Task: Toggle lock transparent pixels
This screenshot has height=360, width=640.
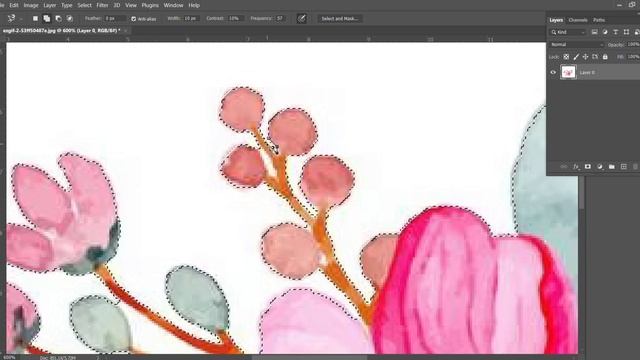Action: pos(566,57)
